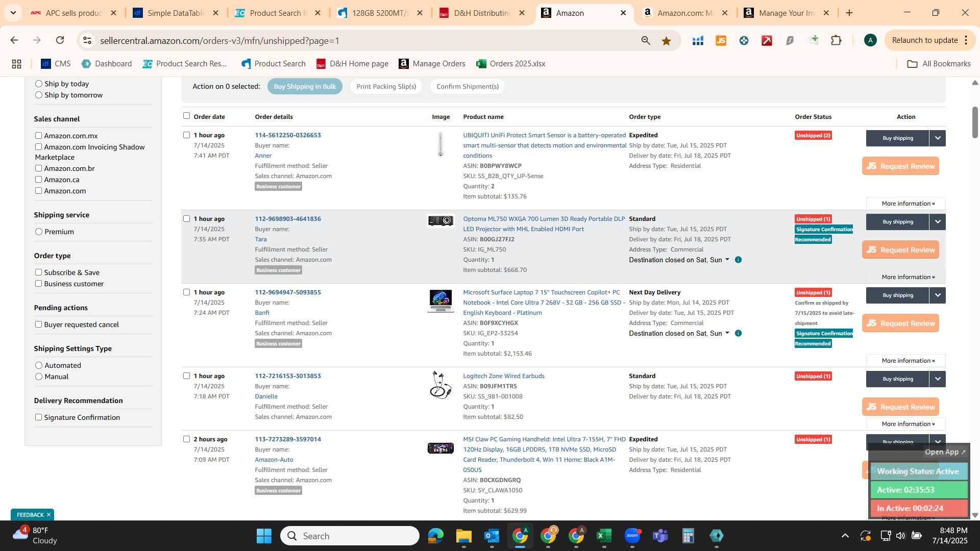Viewport: 980px width, 551px height.
Task: Open the Windows Start button
Action: pos(264,536)
